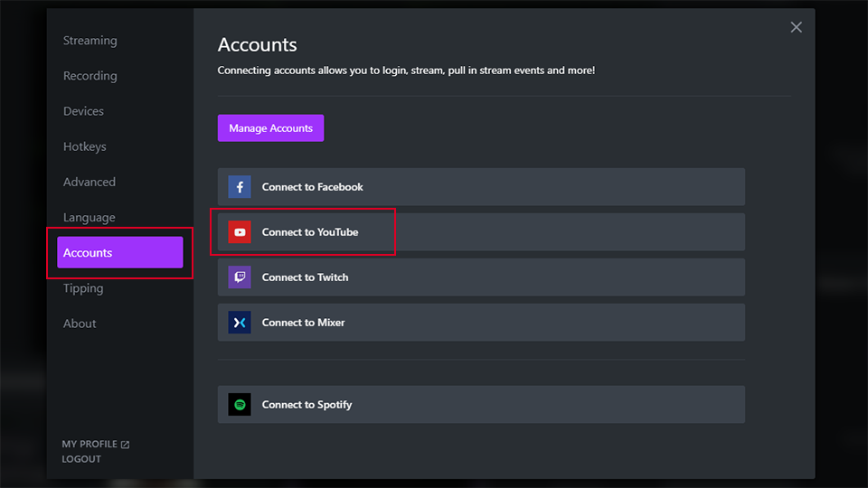Click the Connect to Facebook label
The image size is (868, 488).
312,187
